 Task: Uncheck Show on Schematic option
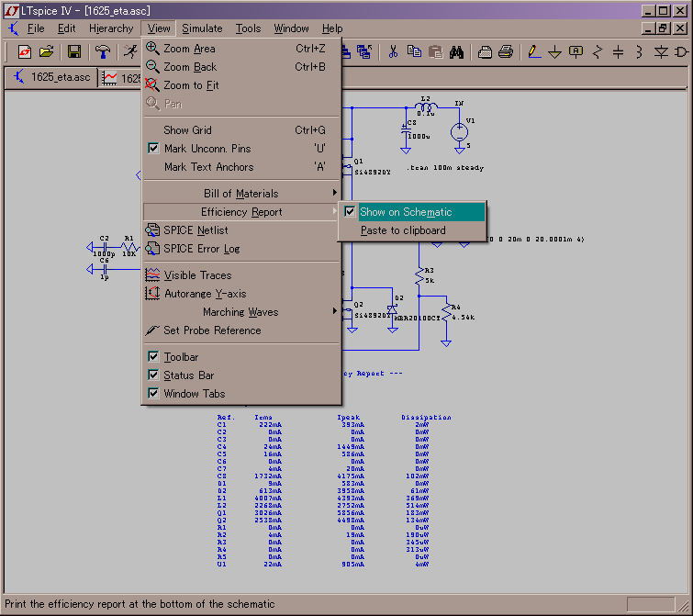point(412,212)
